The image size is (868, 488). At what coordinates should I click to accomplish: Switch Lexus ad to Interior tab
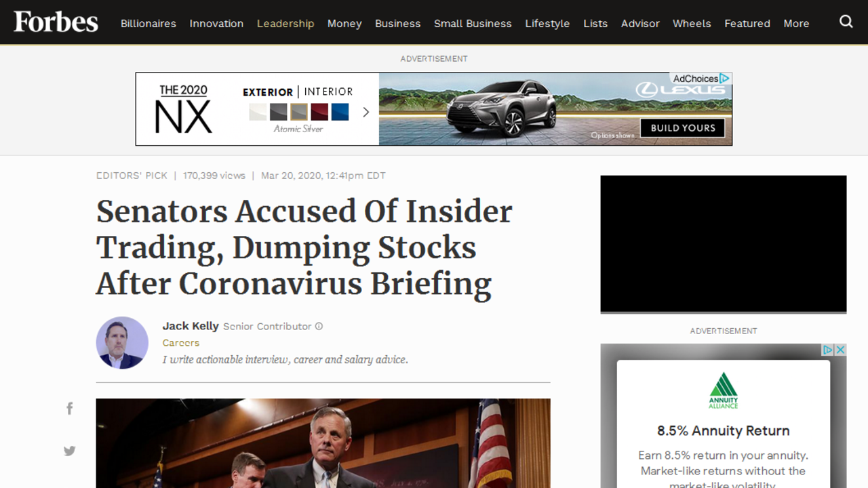pyautogui.click(x=328, y=91)
